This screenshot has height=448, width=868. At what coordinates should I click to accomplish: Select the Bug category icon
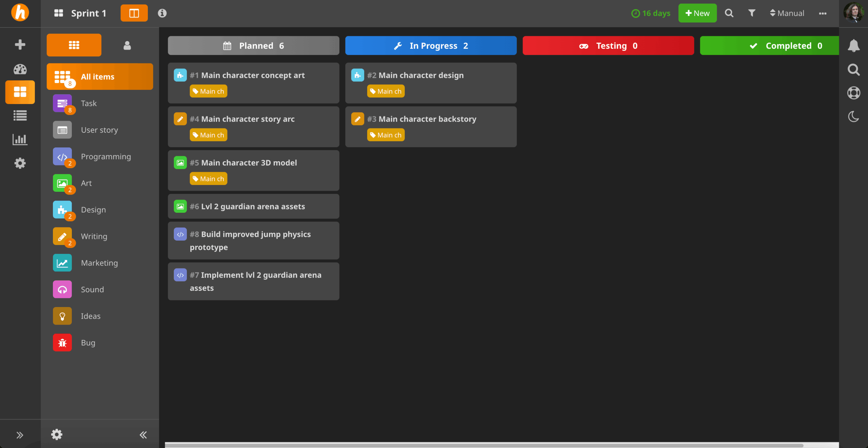[62, 343]
